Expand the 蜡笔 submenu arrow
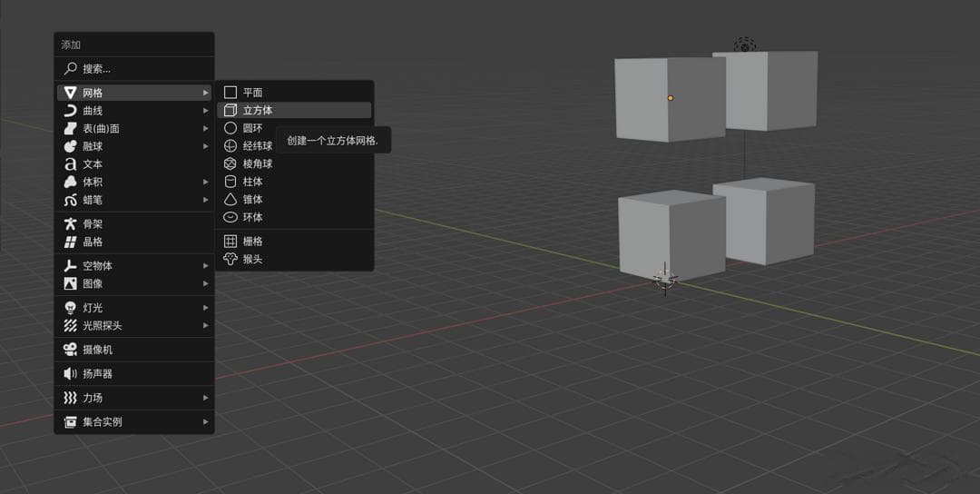Image resolution: width=980 pixels, height=494 pixels. tap(206, 200)
